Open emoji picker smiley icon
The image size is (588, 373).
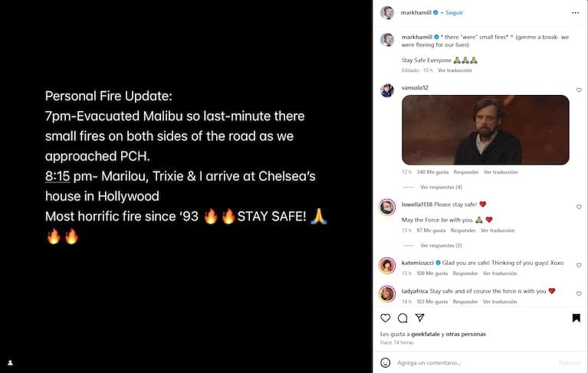click(385, 362)
